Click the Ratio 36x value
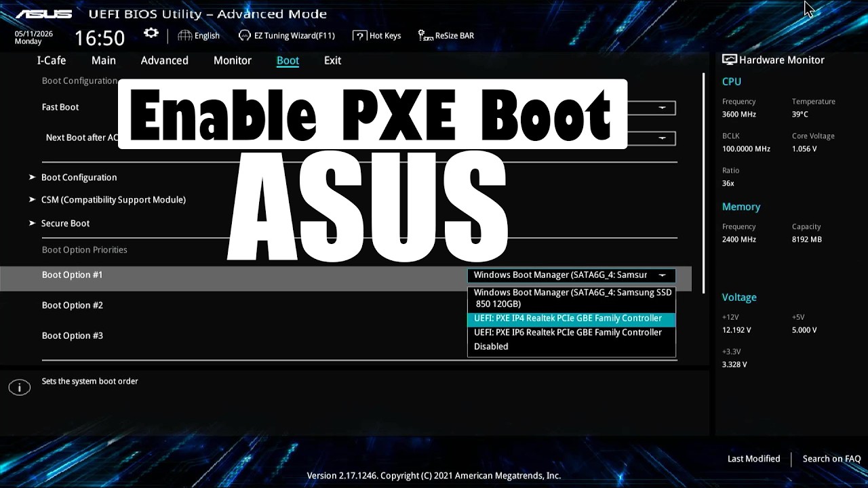 (x=728, y=184)
